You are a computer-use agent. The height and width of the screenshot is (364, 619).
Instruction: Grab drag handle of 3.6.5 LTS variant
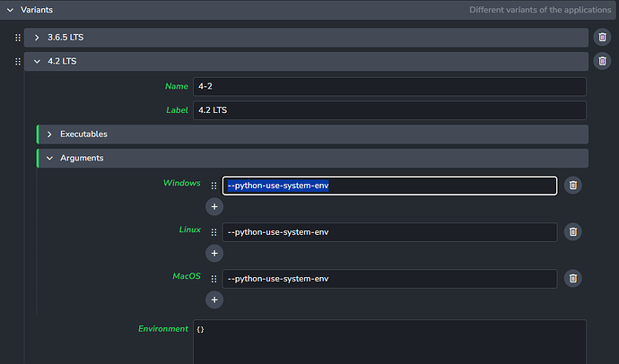pyautogui.click(x=17, y=38)
